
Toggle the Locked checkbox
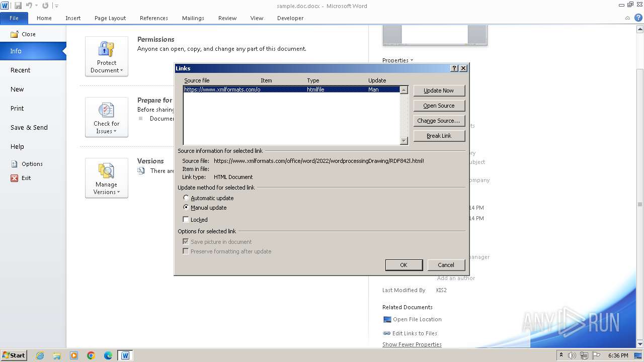186,220
